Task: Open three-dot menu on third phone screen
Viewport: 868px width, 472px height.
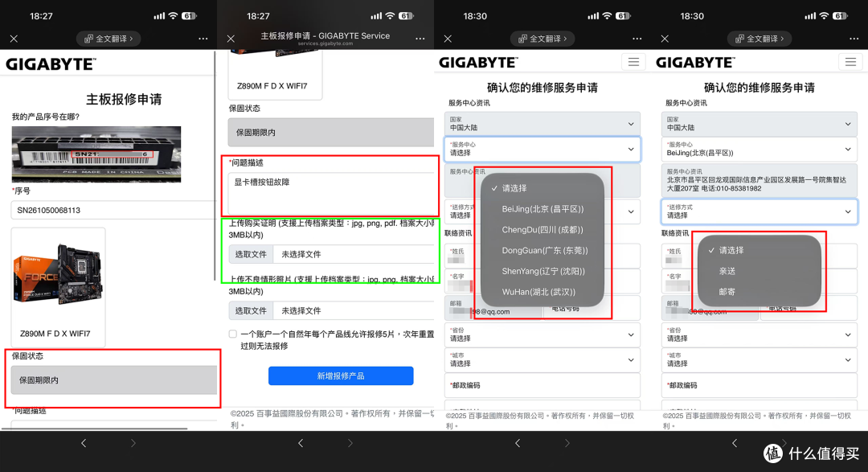Action: [637, 39]
